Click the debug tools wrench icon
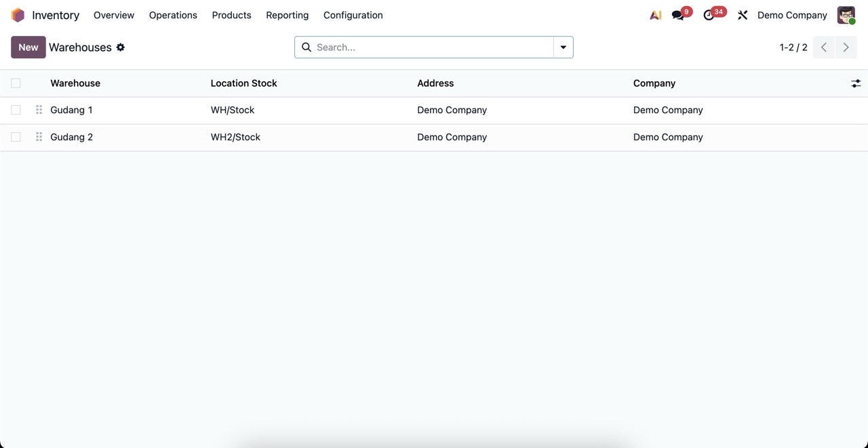 [743, 15]
